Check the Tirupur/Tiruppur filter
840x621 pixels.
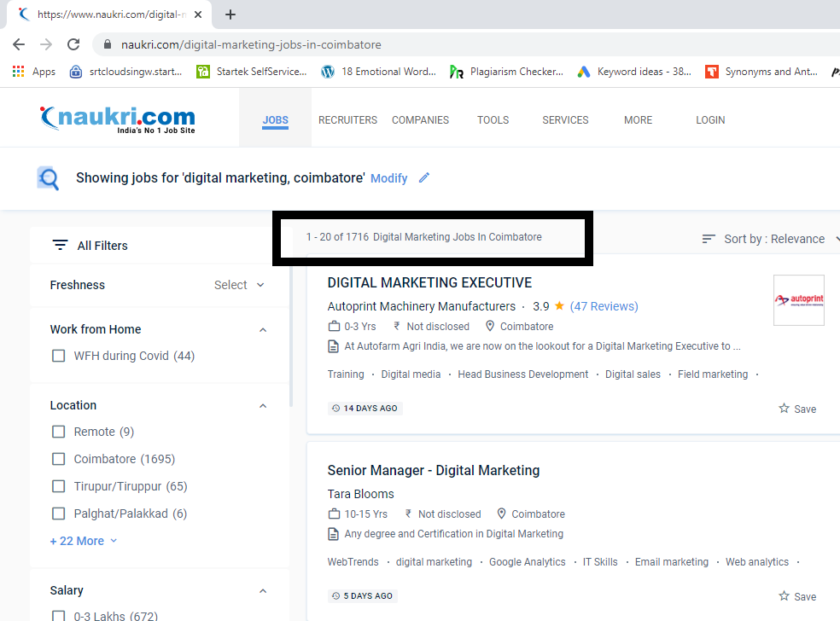pos(58,486)
